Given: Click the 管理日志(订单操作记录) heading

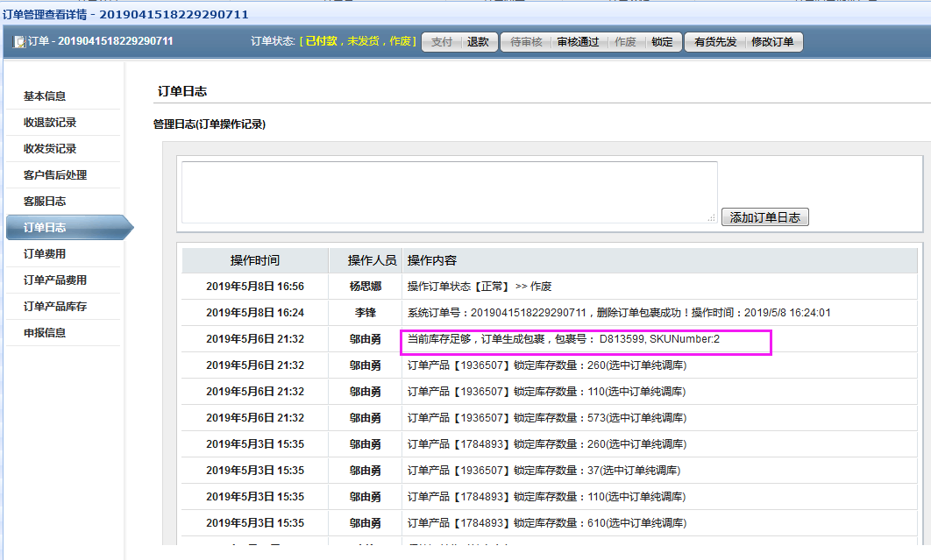Looking at the screenshot, I should [x=210, y=124].
